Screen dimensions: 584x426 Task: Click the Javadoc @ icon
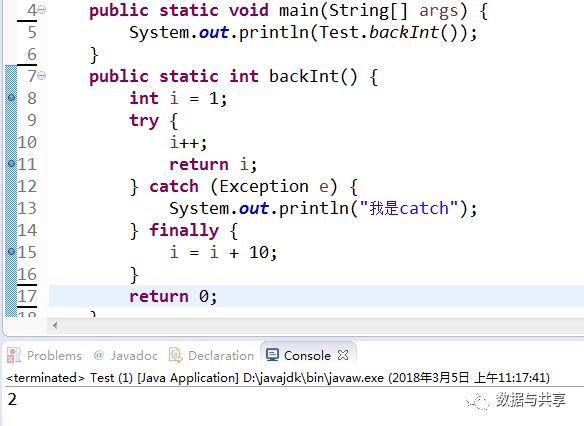point(99,355)
